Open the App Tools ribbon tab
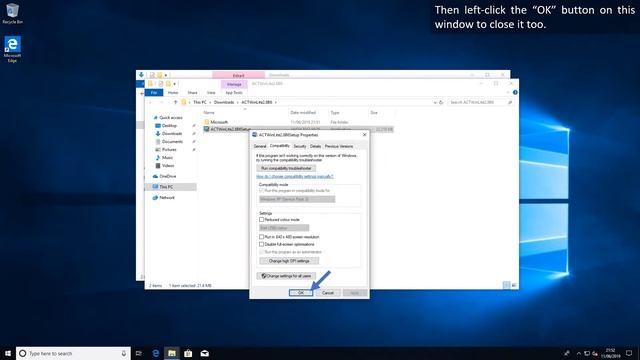Screen dimensions: 640x360 point(234,93)
